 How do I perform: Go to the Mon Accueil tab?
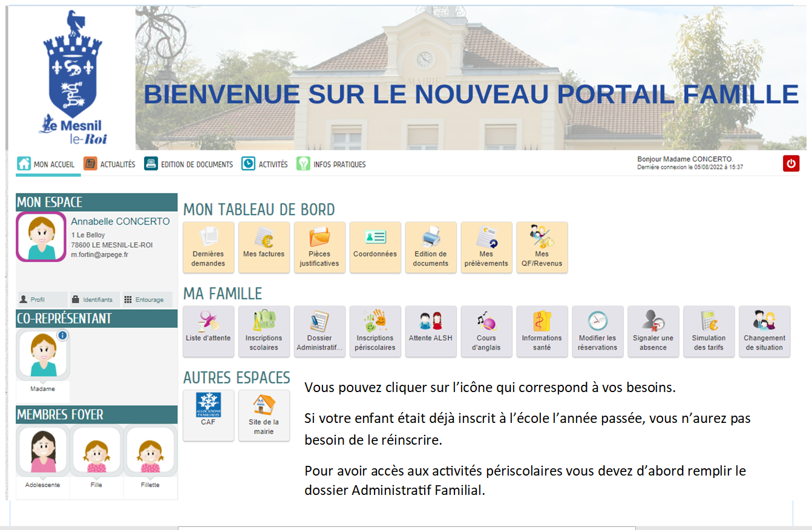[47, 164]
